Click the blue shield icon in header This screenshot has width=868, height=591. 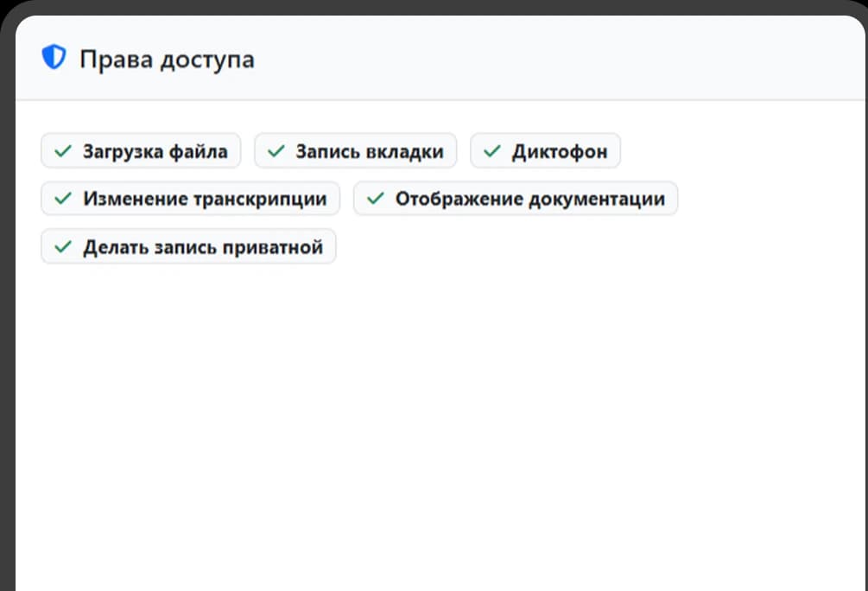pos(54,58)
